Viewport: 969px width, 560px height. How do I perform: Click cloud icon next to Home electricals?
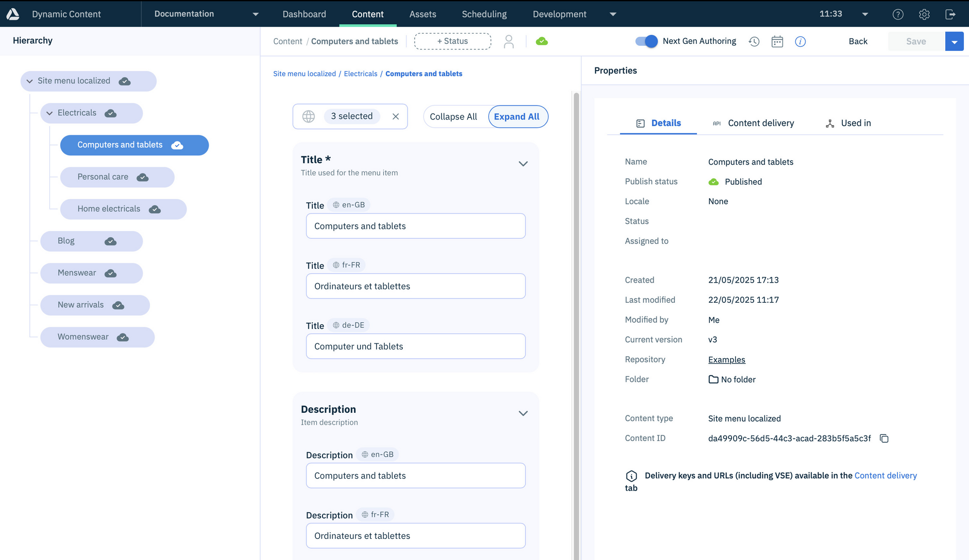155,209
